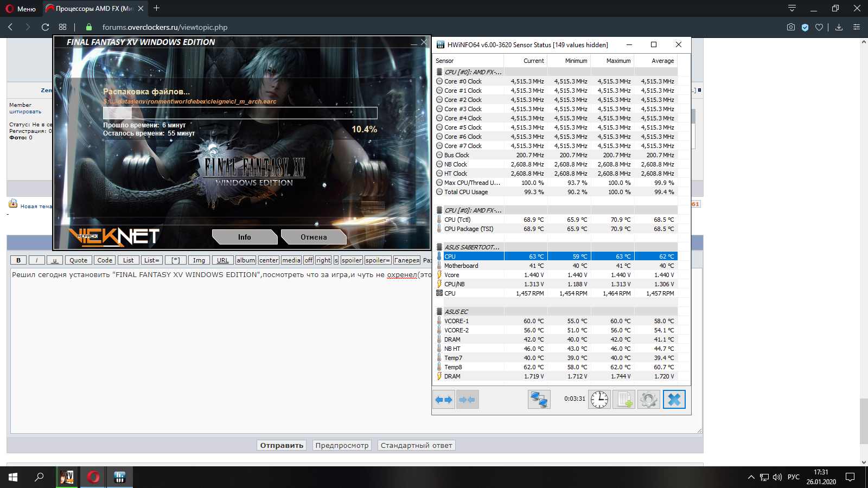
Task: Add page to bookmarks with heart icon
Action: click(x=819, y=27)
